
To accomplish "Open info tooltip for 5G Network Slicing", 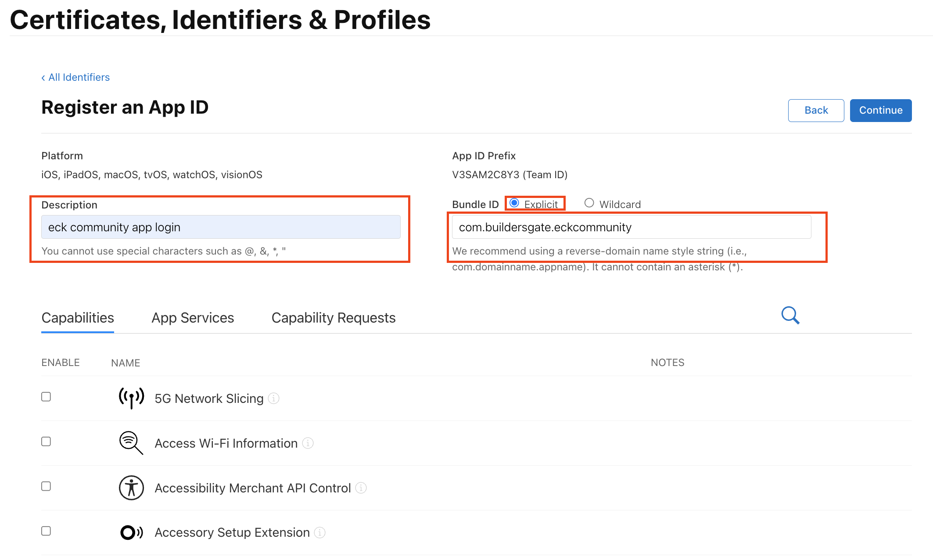I will click(273, 398).
